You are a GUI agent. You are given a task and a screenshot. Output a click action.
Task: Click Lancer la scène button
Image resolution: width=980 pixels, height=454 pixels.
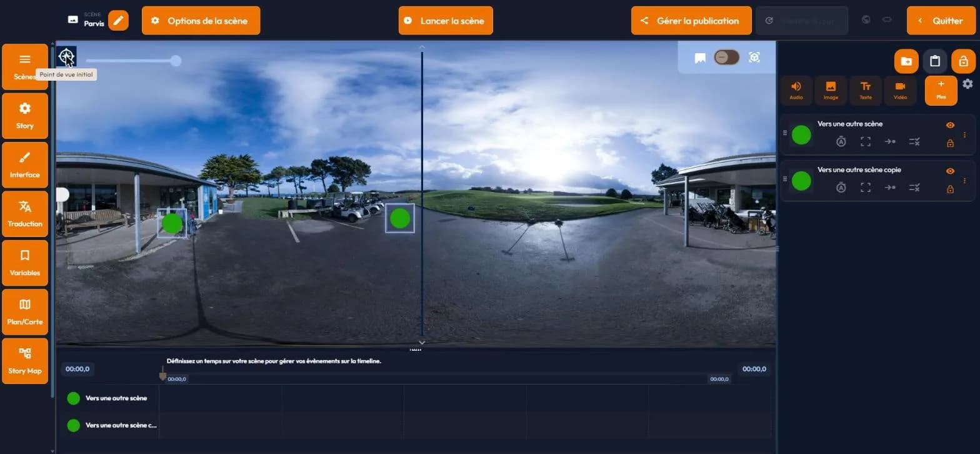(x=446, y=21)
